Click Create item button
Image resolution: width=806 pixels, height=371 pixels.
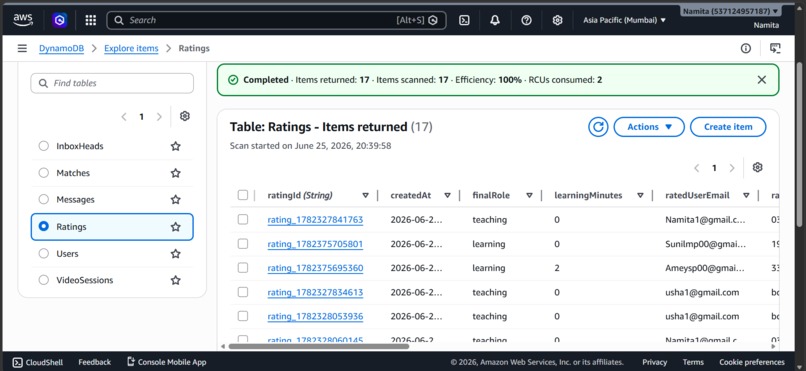pyautogui.click(x=728, y=127)
